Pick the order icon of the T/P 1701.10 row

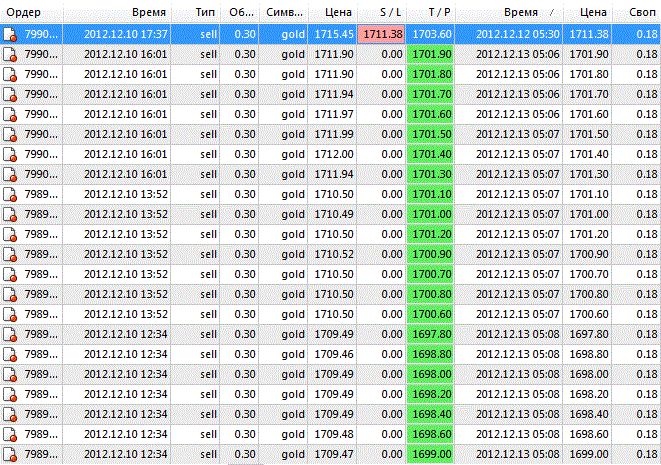click(x=10, y=195)
